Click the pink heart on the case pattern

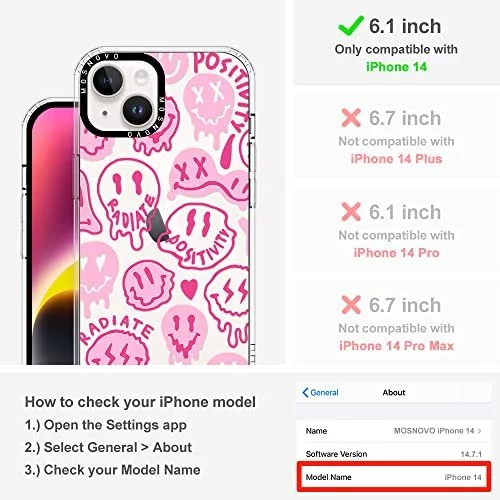(189, 288)
